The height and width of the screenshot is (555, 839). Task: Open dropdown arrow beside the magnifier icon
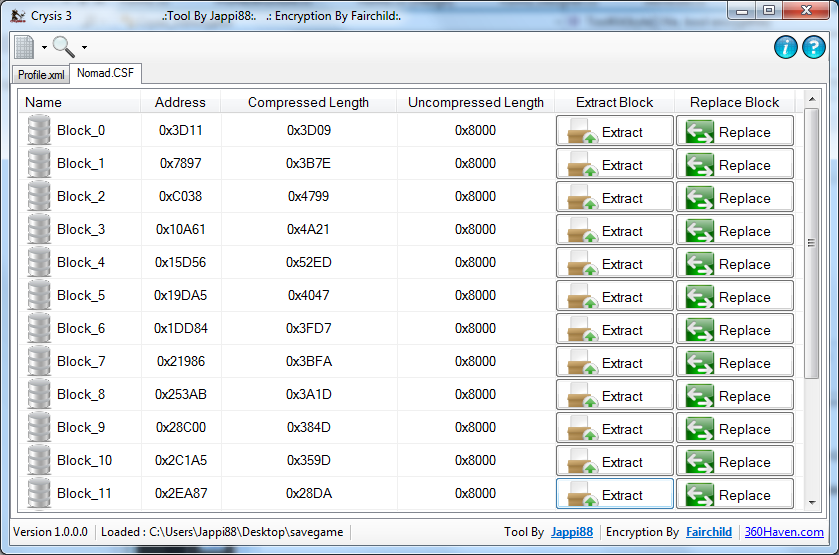coord(84,48)
